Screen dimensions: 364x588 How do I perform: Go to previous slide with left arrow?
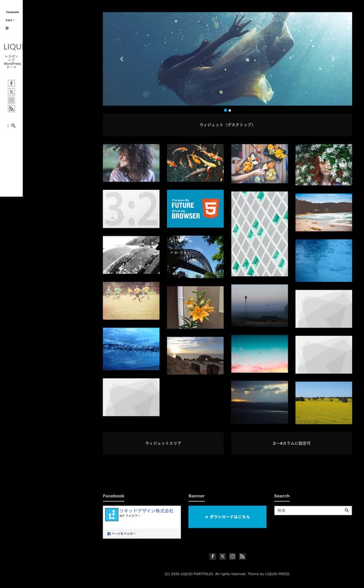[x=122, y=59]
